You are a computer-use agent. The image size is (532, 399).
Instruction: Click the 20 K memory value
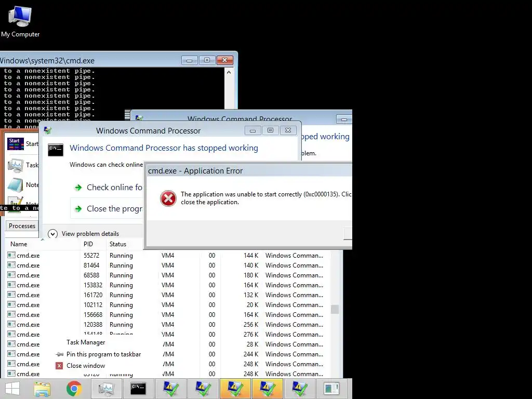(x=252, y=304)
